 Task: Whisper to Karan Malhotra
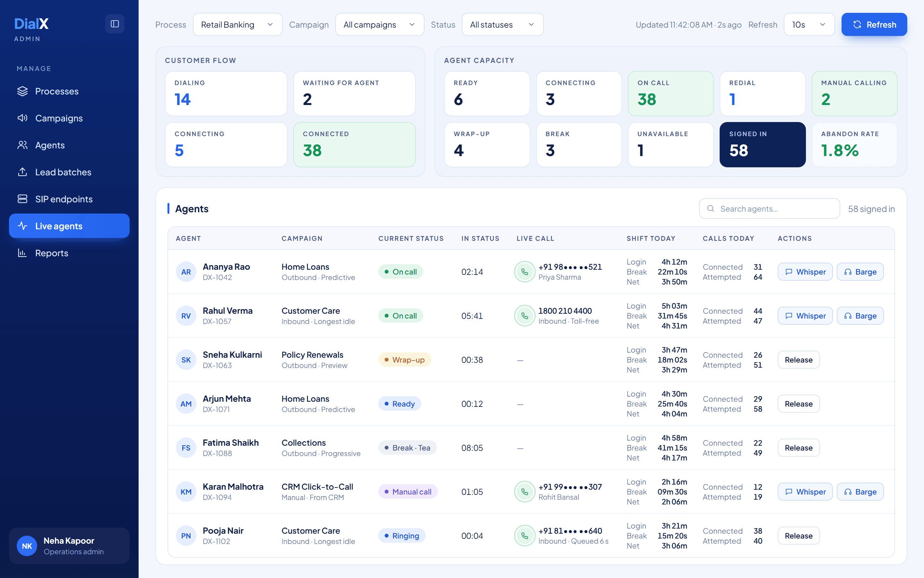pyautogui.click(x=805, y=492)
